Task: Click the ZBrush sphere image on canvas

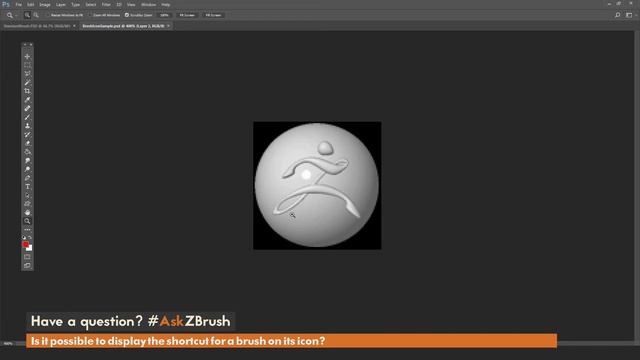Action: click(317, 185)
